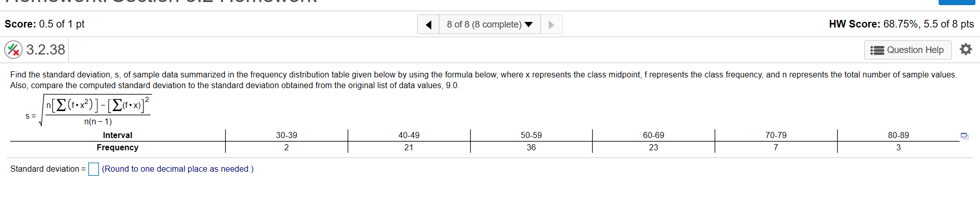Open the '8 of 8 (8 complete)' question dropdown
The width and height of the screenshot is (980, 215).
click(x=489, y=24)
